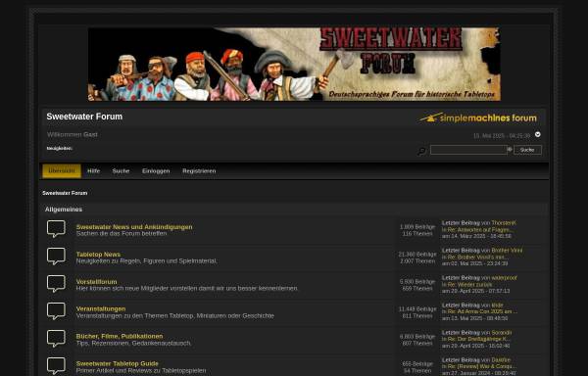Click the 'Sweetwater Forum' page title heading
The width and height of the screenshot is (588, 376).
(84, 117)
